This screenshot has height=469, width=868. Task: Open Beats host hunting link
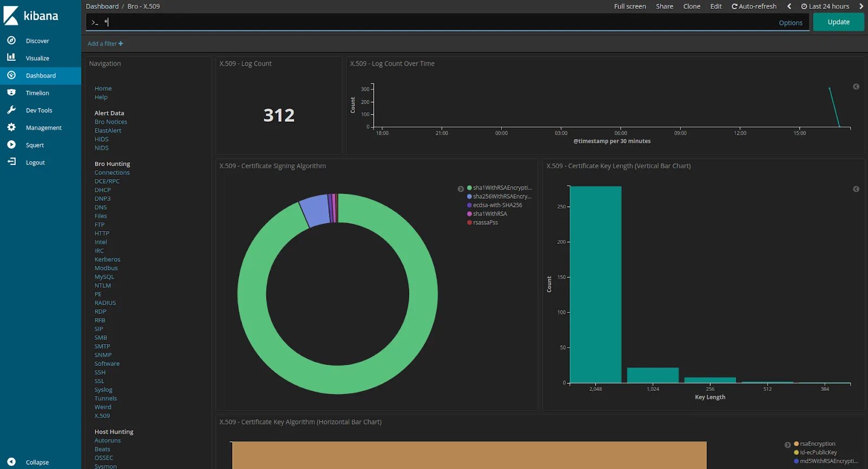coord(102,449)
